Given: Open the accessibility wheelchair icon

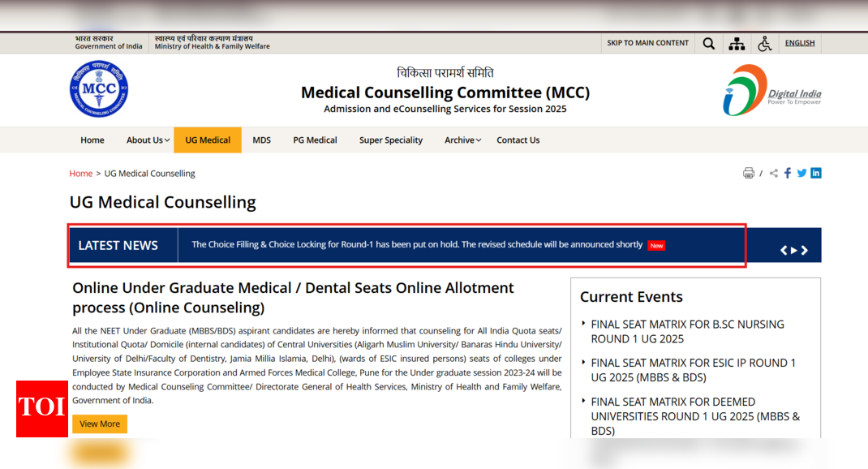Looking at the screenshot, I should coord(764,43).
